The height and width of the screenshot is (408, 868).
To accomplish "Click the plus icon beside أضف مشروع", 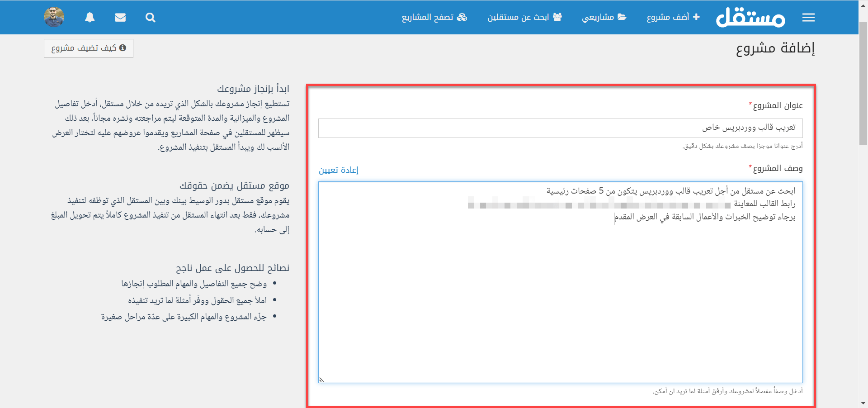I will click(696, 17).
